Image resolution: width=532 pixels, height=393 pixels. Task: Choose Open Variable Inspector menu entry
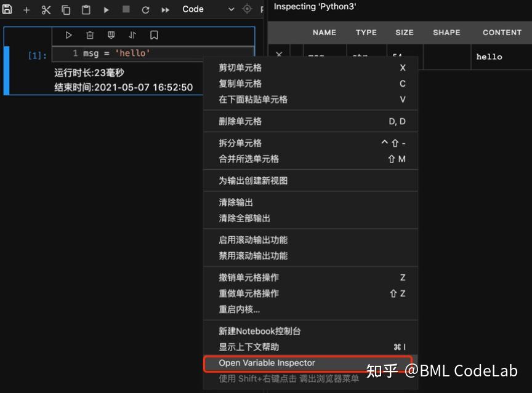[266, 363]
